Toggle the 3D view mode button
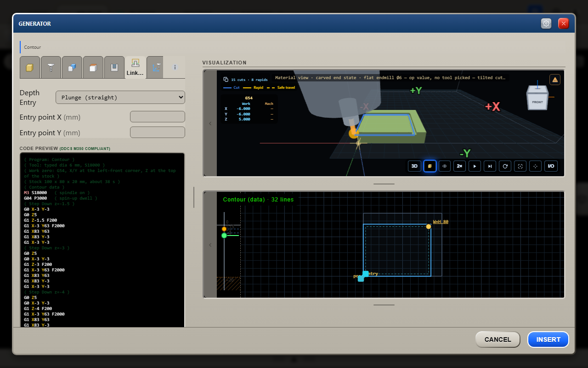This screenshot has width=588, height=368. click(x=414, y=166)
